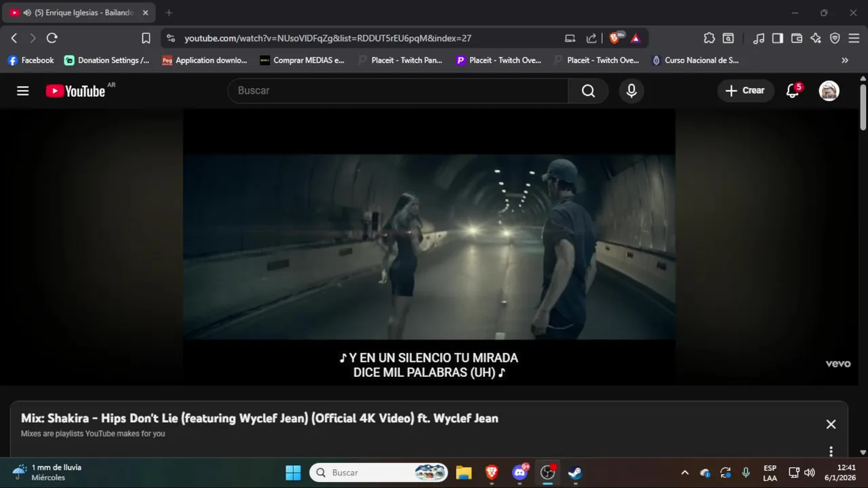Open Steam from the taskbar
Screen dimensions: 868x488
(x=575, y=472)
